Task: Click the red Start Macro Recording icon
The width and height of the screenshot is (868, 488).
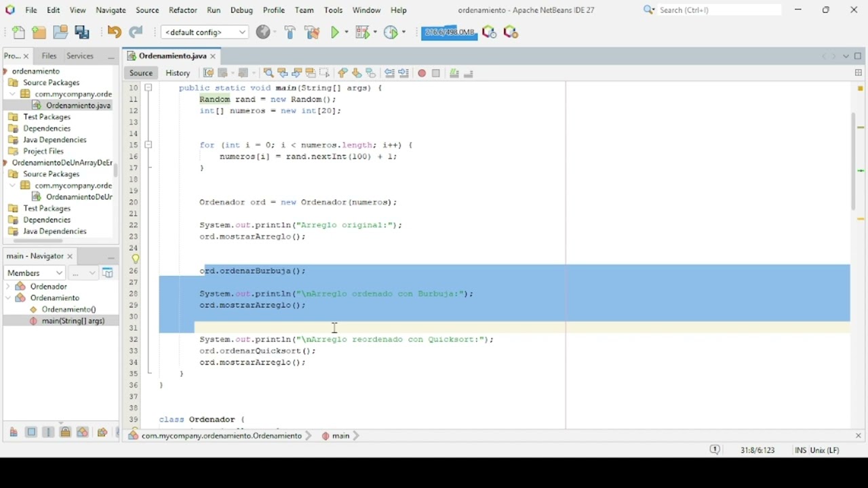Action: (422, 73)
